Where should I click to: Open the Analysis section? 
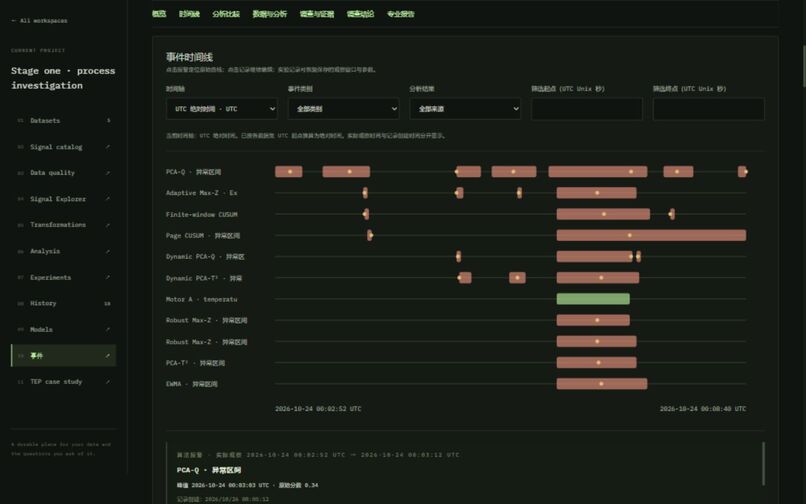(64, 251)
